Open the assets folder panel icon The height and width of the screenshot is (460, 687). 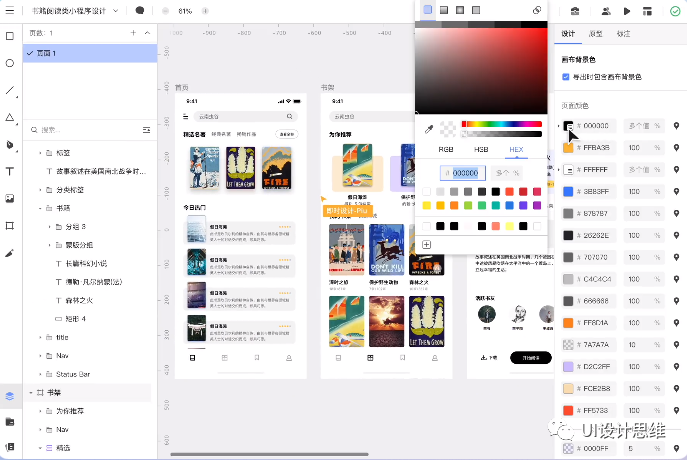10,421
